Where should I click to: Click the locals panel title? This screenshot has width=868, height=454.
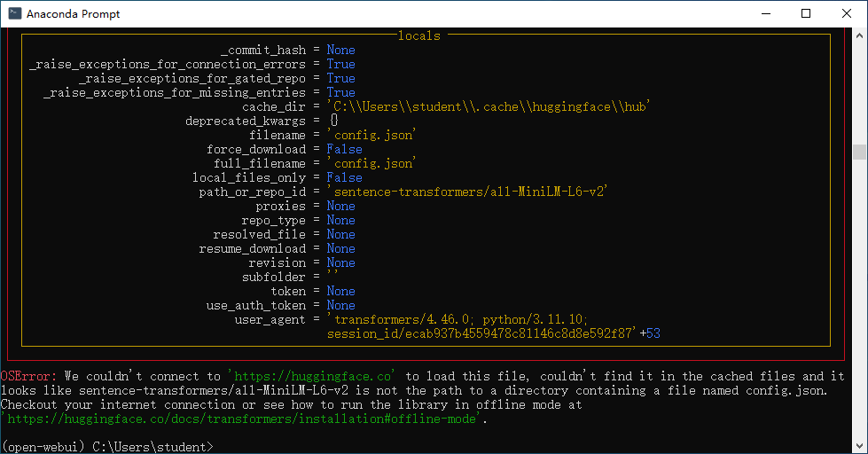pyautogui.click(x=419, y=35)
